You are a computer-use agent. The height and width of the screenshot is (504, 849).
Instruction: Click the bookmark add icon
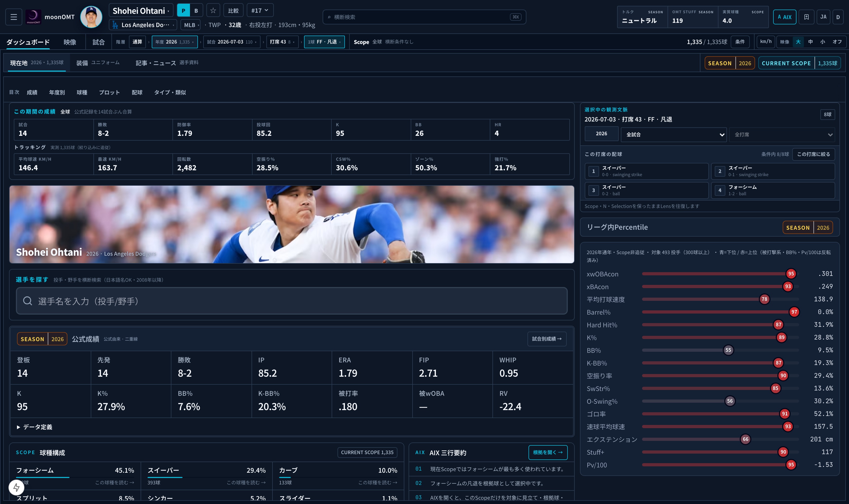tap(806, 17)
